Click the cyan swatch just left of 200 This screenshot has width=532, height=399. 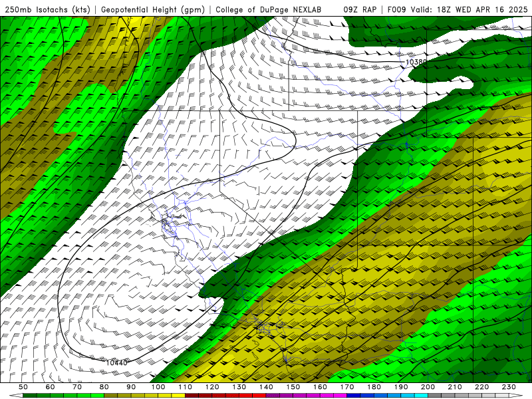421,395
